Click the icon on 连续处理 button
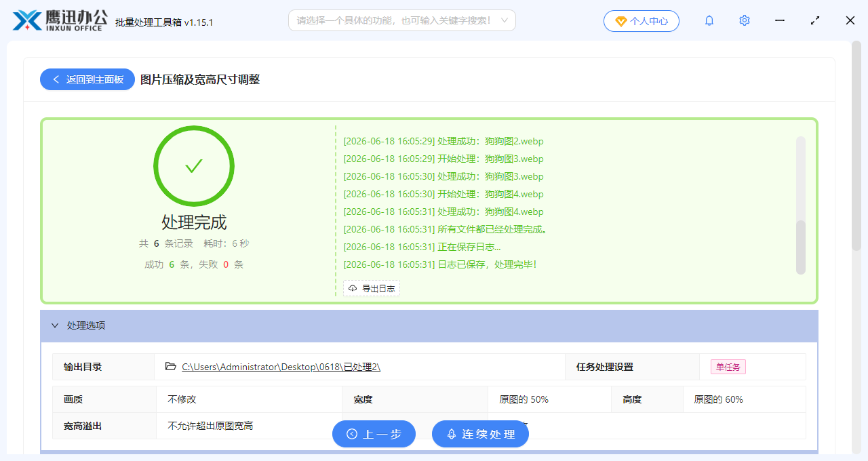The width and height of the screenshot is (868, 461). [x=452, y=434]
